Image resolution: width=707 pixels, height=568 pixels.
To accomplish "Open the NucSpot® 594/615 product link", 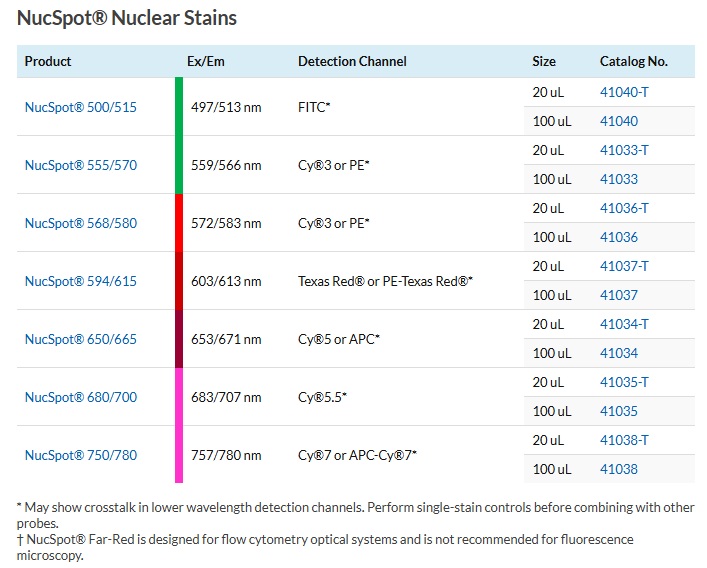I will [x=81, y=281].
